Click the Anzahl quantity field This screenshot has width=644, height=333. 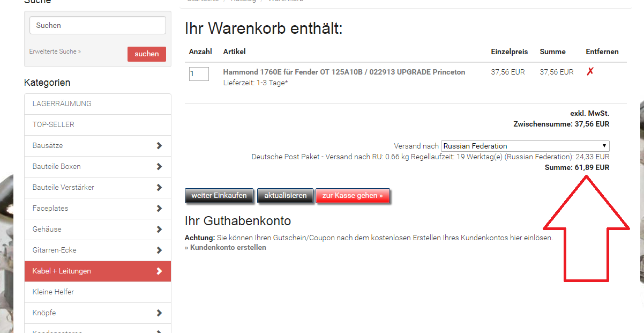[199, 73]
